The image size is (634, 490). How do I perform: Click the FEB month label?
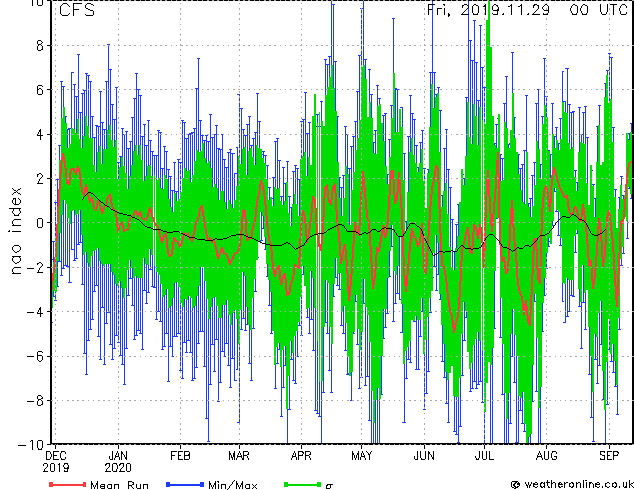pyautogui.click(x=180, y=456)
